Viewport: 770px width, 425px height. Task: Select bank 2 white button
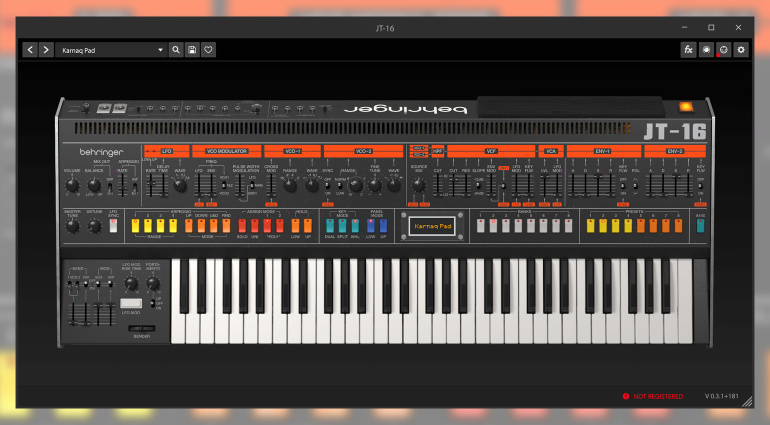pyautogui.click(x=493, y=226)
